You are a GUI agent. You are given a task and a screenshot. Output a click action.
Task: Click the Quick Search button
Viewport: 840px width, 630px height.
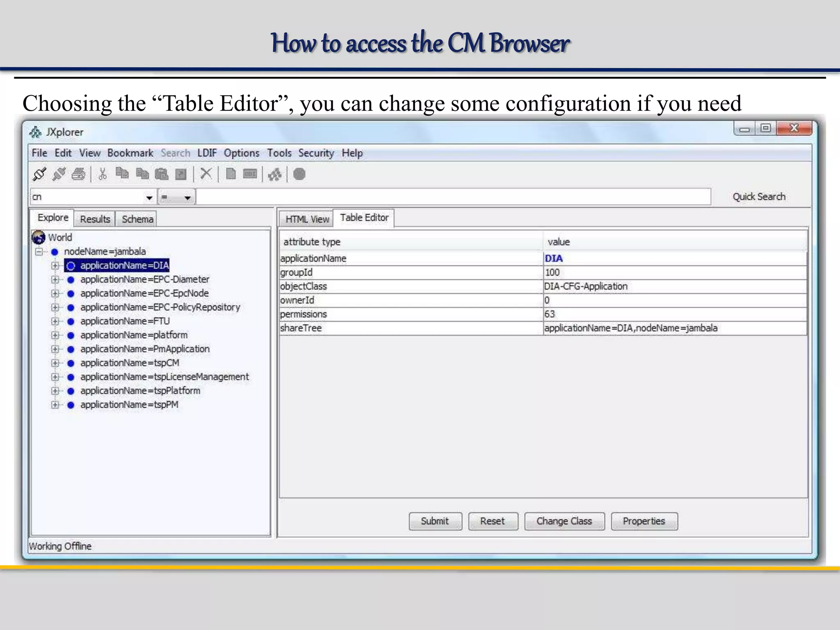(759, 197)
